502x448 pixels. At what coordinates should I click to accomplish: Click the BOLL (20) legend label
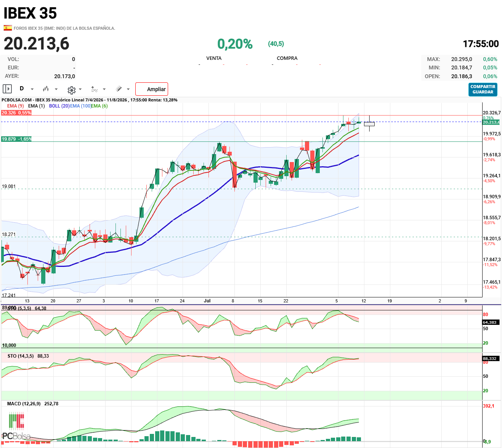[x=59, y=106]
